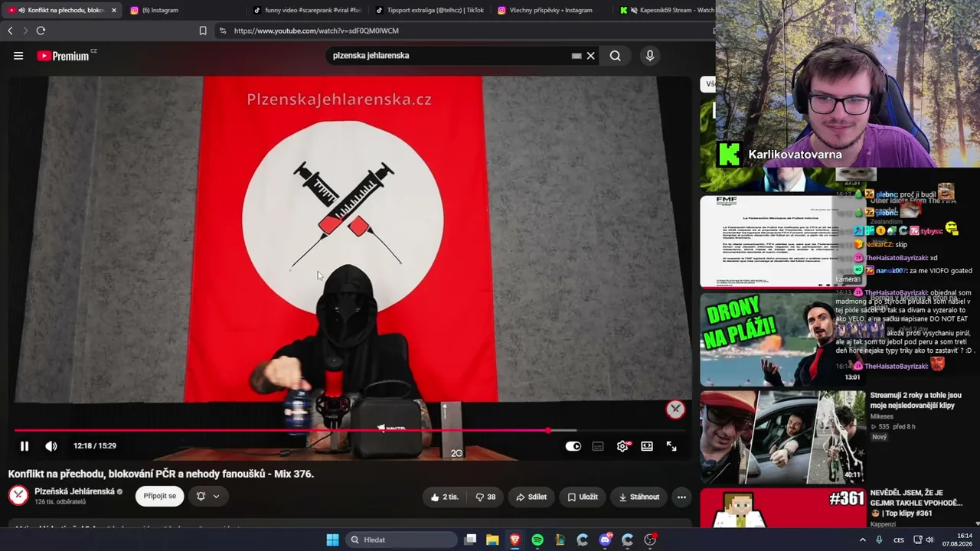Open File Explorer from the taskbar
980x551 pixels.
tap(492, 540)
